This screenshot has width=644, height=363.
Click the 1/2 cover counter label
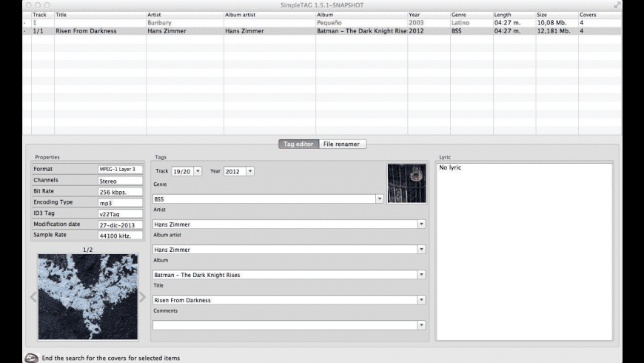(88, 250)
